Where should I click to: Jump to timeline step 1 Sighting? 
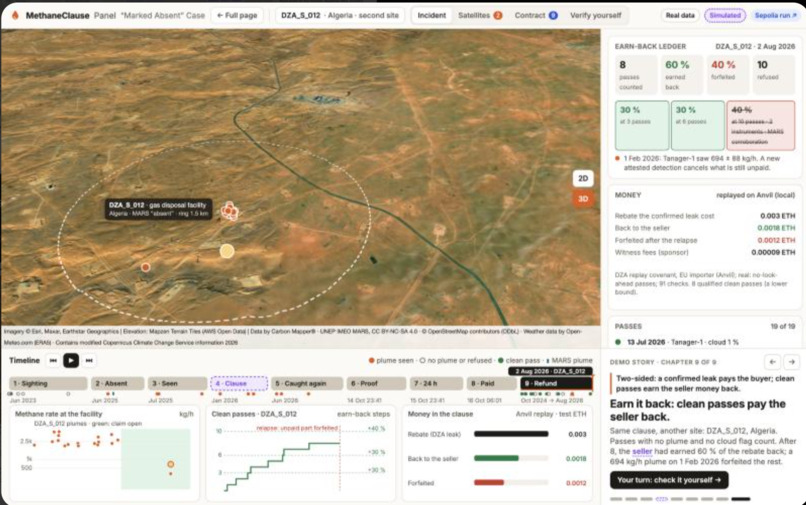point(48,384)
